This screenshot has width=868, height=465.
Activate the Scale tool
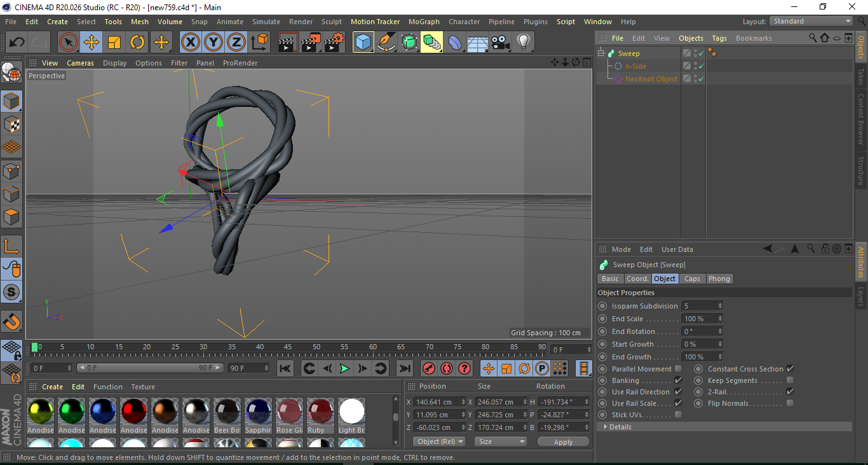click(x=114, y=43)
